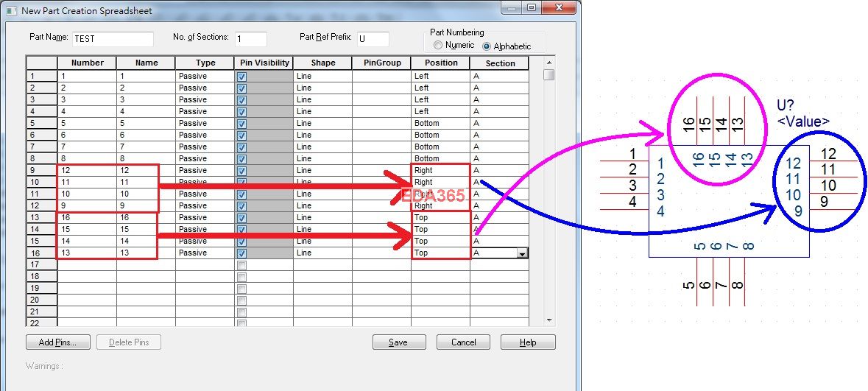Click Position cell Bottom in row 7
Screen dimensions: 868x391
pos(441,147)
